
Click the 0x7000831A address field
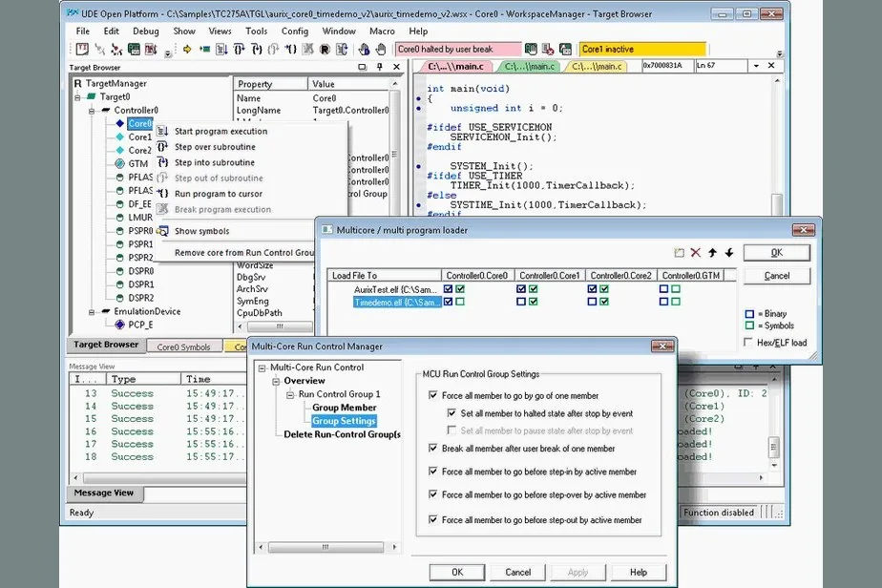point(666,66)
